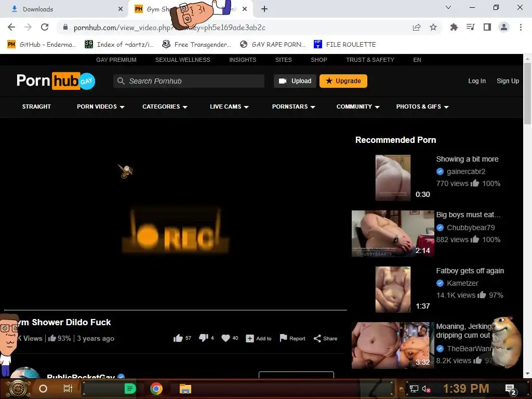Click the page vertical scrollbar thumb
The height and width of the screenshot is (399, 532).
pos(527,94)
